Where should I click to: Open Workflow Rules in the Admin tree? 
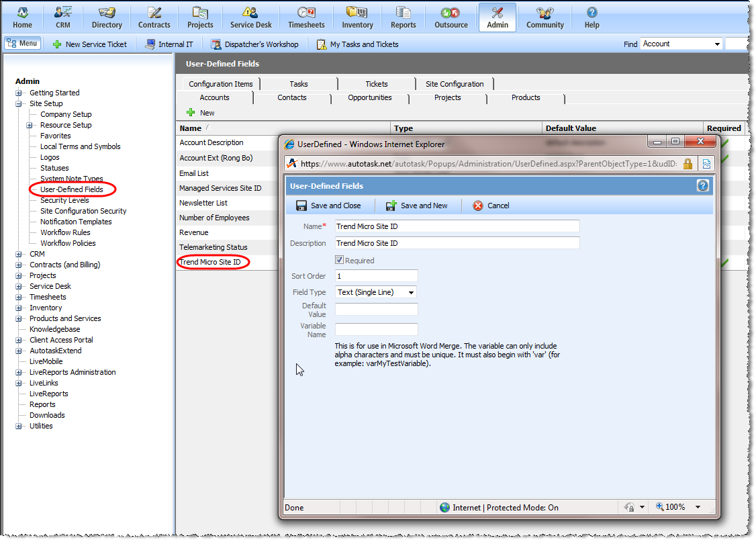(66, 232)
